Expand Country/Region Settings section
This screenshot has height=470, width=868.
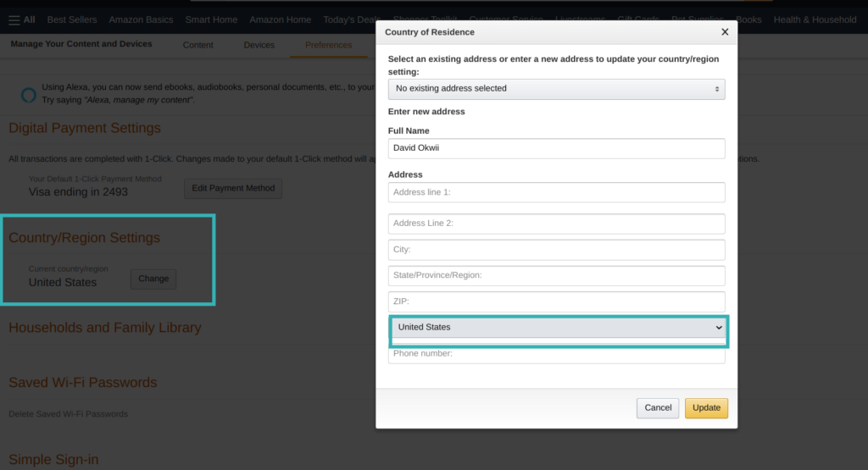(84, 238)
